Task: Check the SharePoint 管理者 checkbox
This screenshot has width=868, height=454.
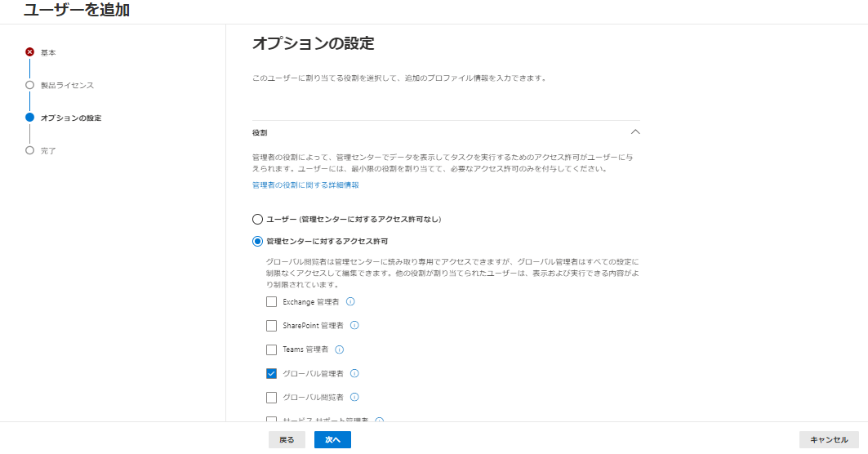Action: 271,326
